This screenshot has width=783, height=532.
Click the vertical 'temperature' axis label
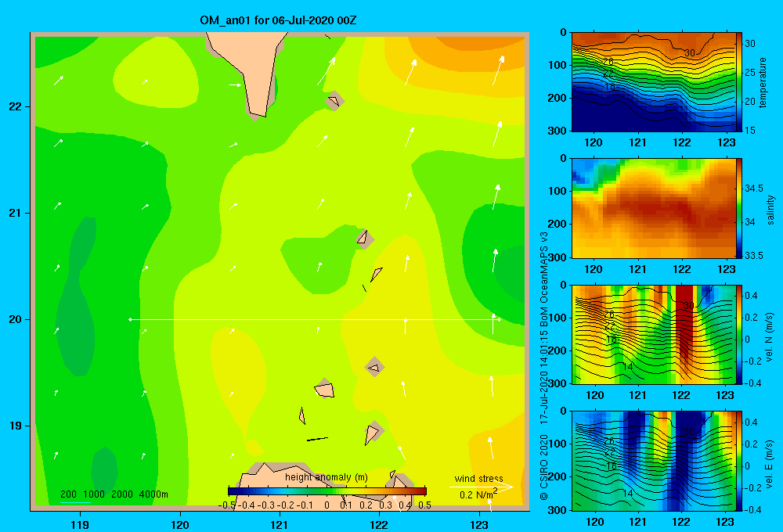pyautogui.click(x=763, y=82)
